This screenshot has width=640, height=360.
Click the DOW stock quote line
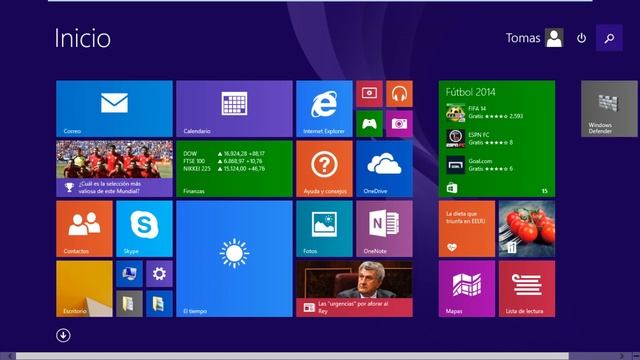point(224,154)
